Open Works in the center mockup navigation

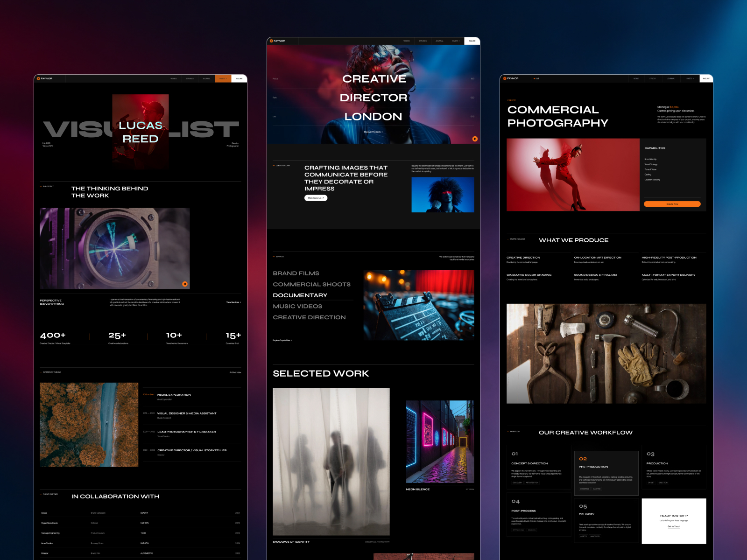click(x=407, y=41)
